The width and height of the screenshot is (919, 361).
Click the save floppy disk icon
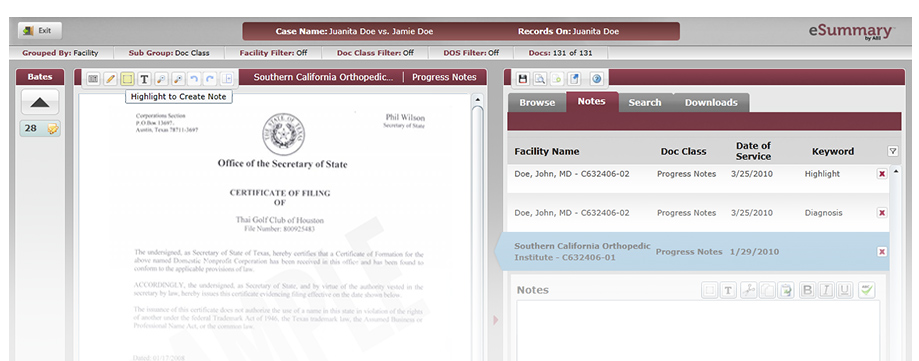522,79
